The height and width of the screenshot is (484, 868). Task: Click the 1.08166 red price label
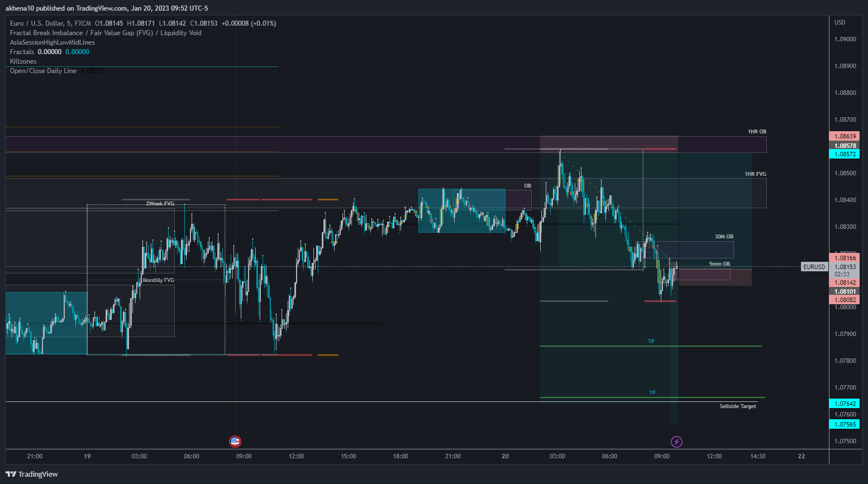click(x=845, y=258)
